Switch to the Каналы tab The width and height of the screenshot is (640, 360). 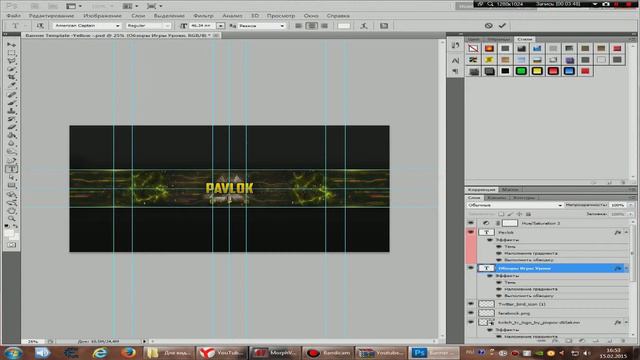[496, 198]
